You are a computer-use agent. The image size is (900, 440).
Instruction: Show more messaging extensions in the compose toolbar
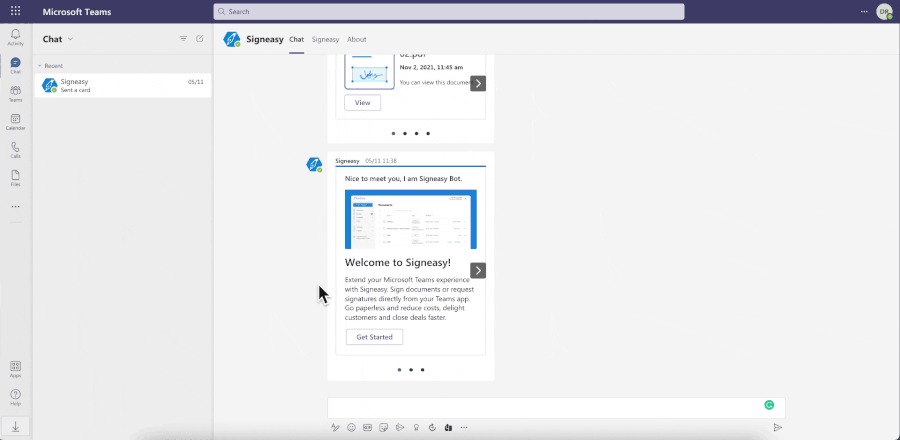(x=464, y=427)
